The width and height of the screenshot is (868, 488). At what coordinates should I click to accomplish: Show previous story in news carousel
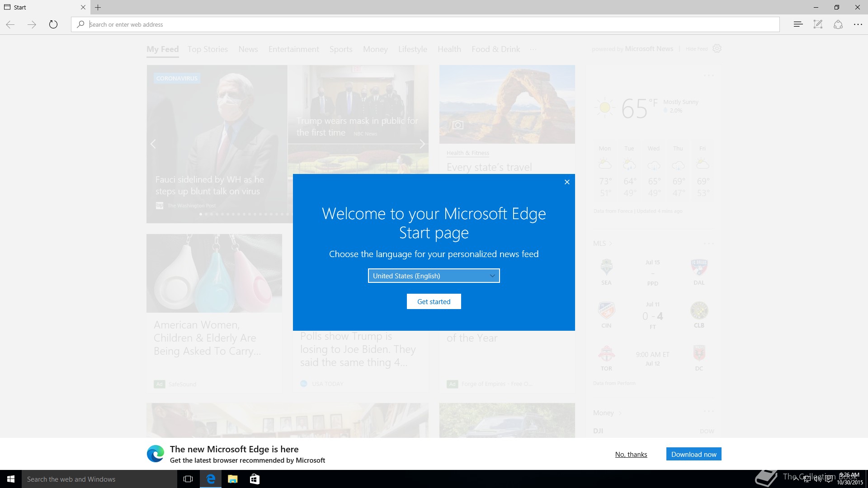pyautogui.click(x=153, y=144)
